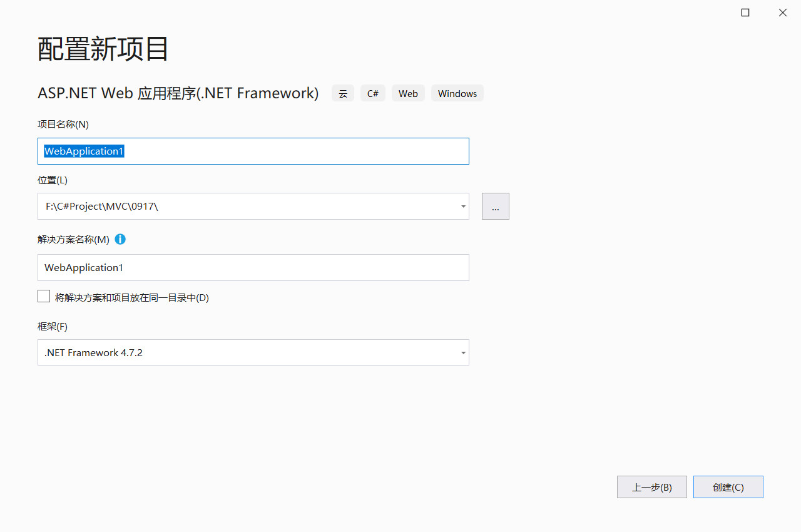Viewport: 801px width, 532px height.
Task: Click the ASP.NET Web 应用程序(.NET Framework) title
Action: [x=178, y=93]
